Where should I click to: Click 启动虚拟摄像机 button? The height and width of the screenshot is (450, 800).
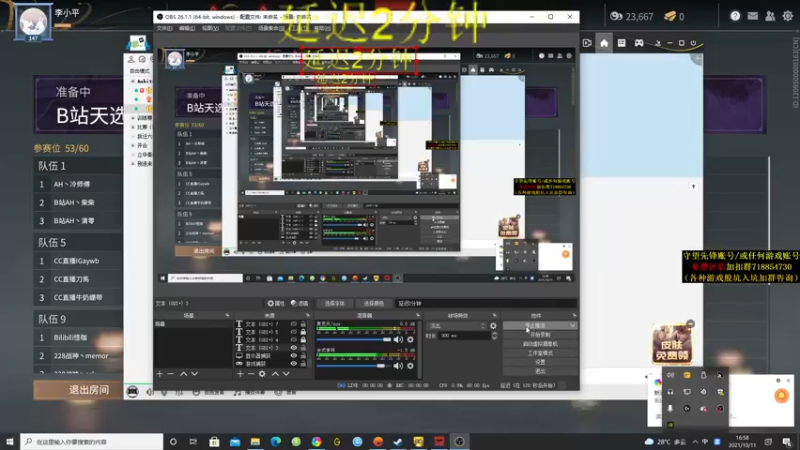pos(540,344)
